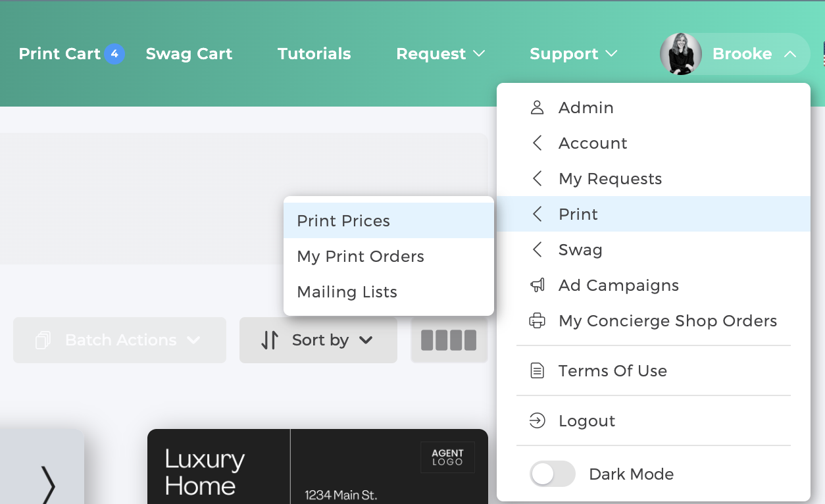
Task: Open the Swag Cart
Action: point(189,54)
